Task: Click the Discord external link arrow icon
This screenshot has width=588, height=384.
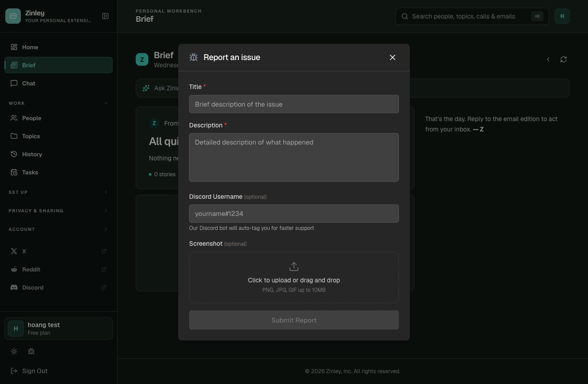Action: 104,287
